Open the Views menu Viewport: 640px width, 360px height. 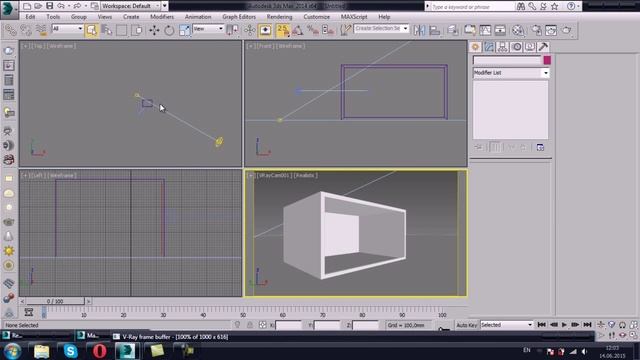coord(104,17)
